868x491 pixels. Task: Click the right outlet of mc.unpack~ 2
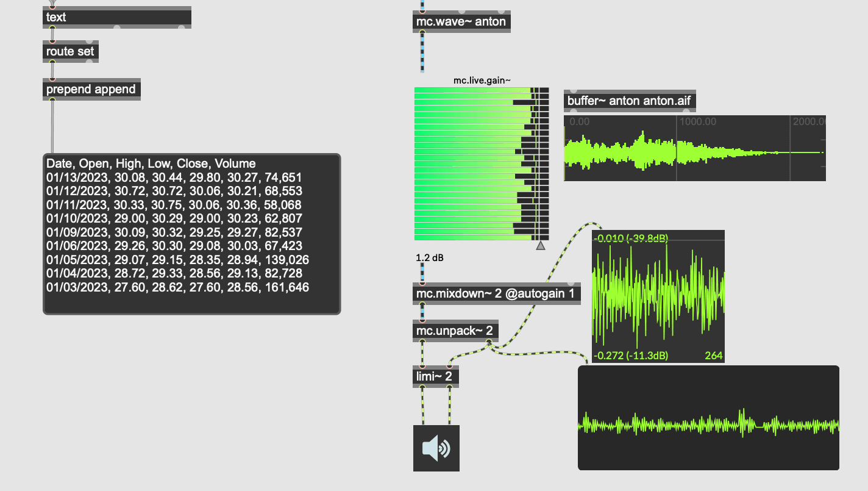489,341
